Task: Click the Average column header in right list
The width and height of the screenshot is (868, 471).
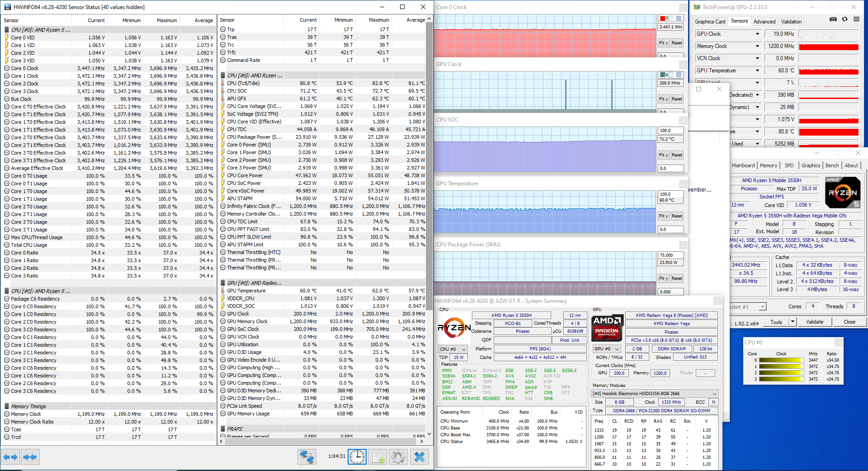Action: [409, 20]
